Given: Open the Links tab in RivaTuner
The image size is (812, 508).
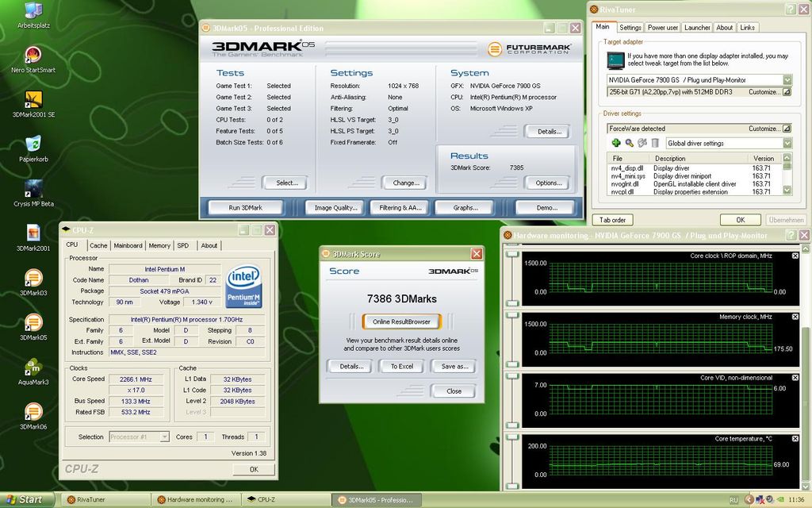Looking at the screenshot, I should (x=747, y=28).
